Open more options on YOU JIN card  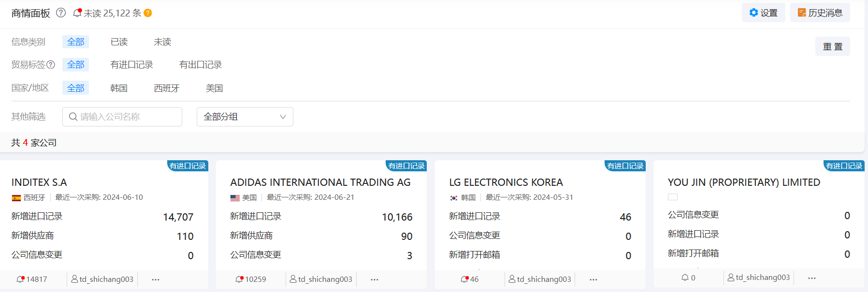[812, 278]
